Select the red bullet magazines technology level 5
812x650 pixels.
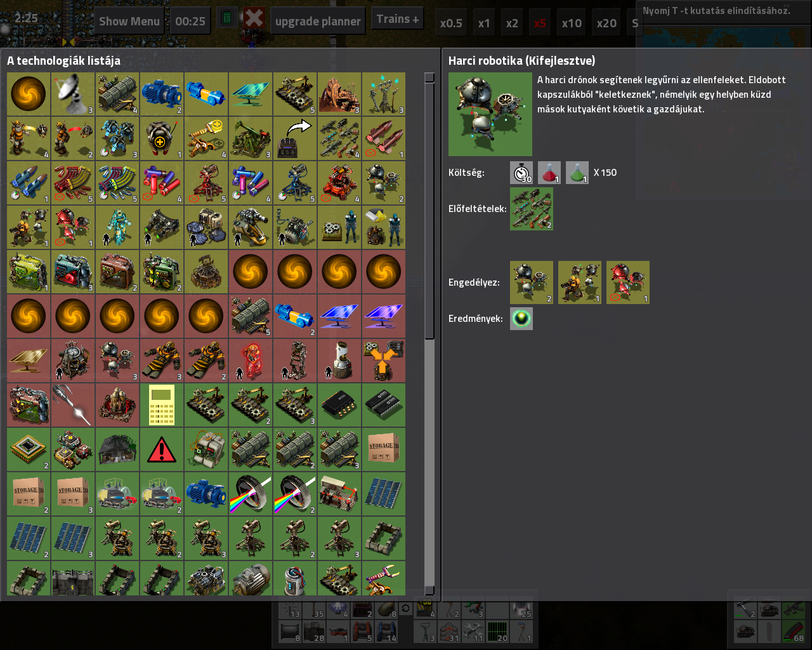(x=73, y=183)
